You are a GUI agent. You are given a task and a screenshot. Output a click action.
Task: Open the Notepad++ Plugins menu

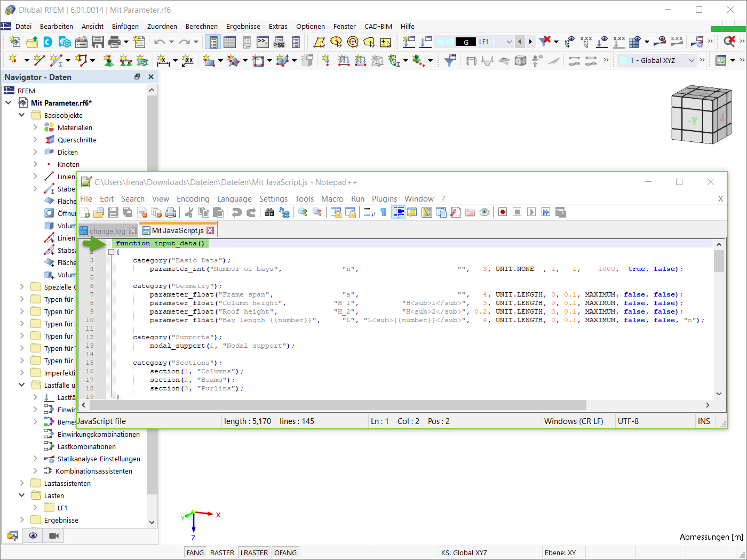point(385,198)
